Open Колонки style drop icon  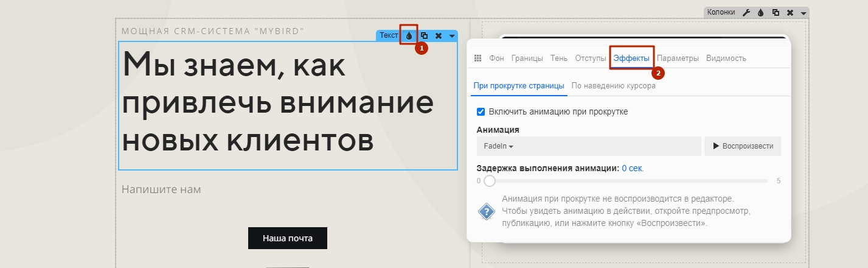(760, 12)
